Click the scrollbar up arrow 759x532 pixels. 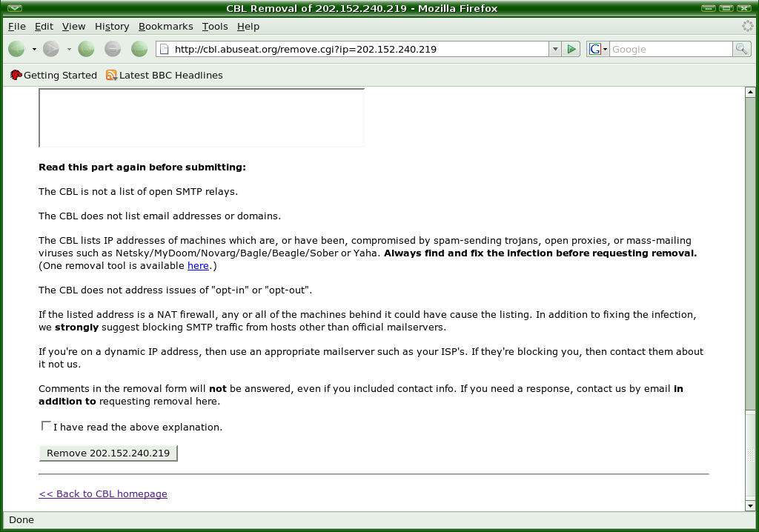point(750,92)
